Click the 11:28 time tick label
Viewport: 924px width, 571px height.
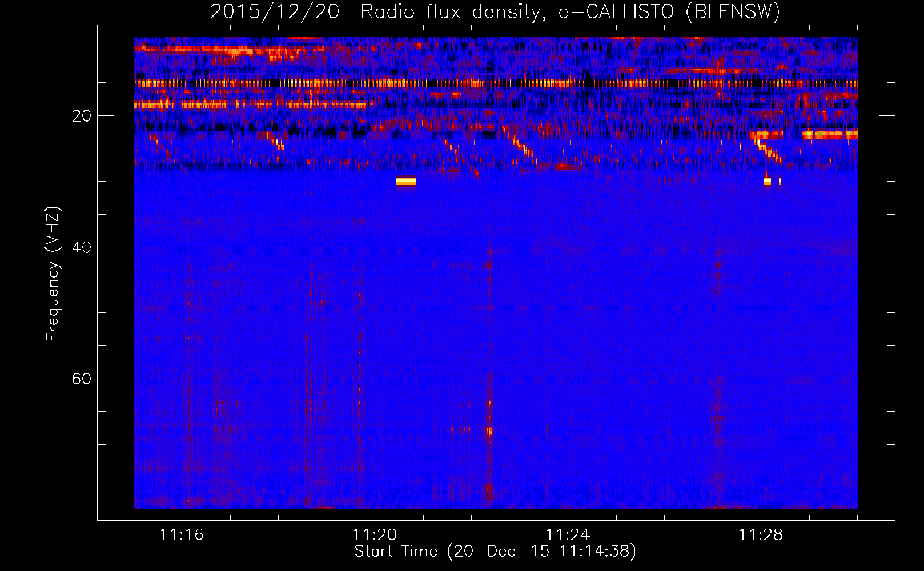761,534
